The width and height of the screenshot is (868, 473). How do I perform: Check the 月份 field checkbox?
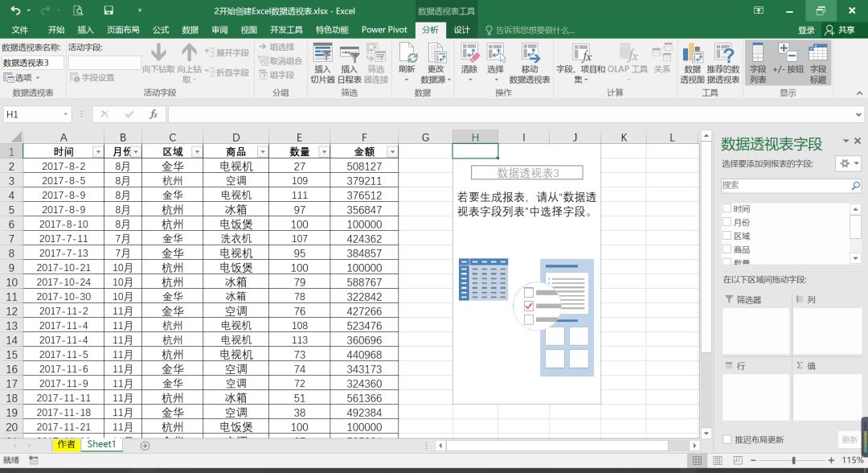click(x=727, y=222)
